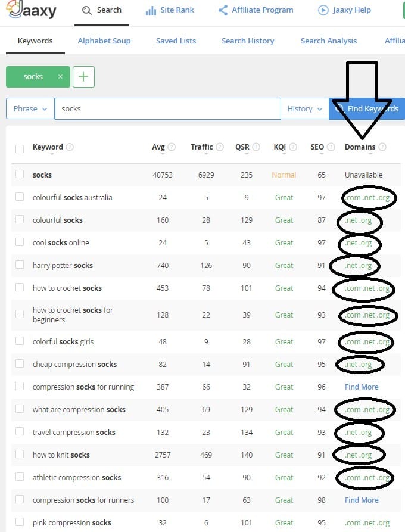Viewport: 405px width, 532px height.
Task: Check the box for travel compression socks
Action: [x=20, y=431]
